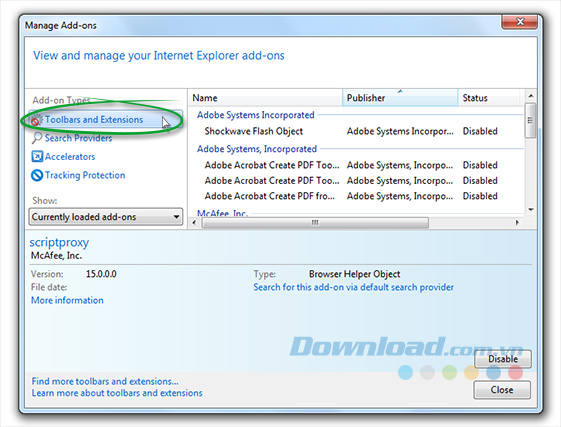This screenshot has height=427, width=561.
Task: Click the Adobe Systems, Incorporated group header
Action: pos(257,149)
